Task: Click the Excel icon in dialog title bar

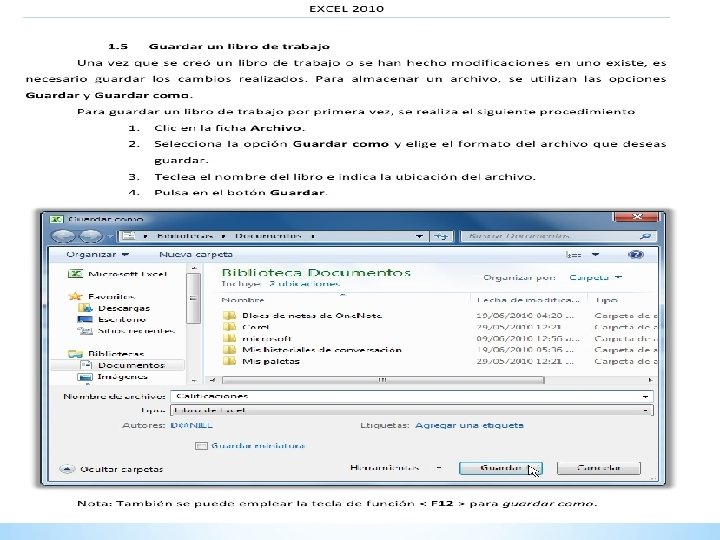Action: (56, 219)
